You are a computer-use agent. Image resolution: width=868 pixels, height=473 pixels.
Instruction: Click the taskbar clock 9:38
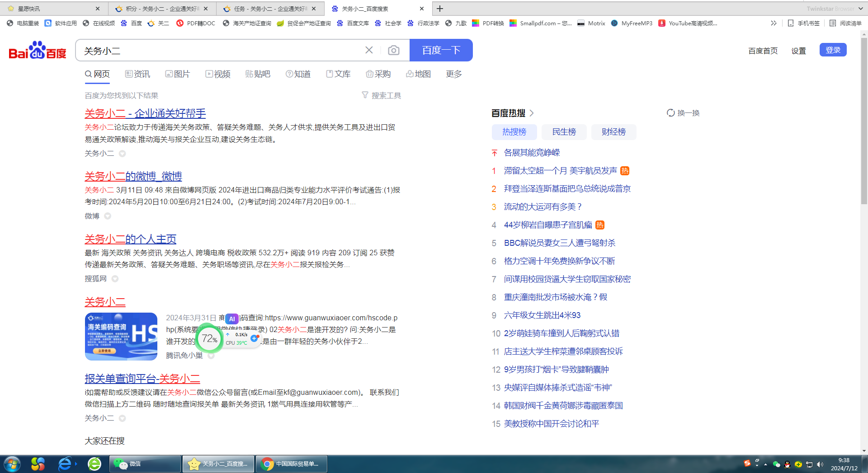[844, 460]
